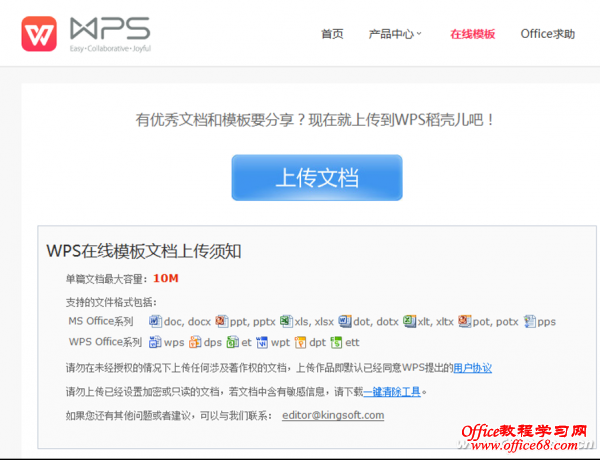The image size is (600, 460).
Task: Go to 首页 in the navigation
Action: [x=332, y=34]
